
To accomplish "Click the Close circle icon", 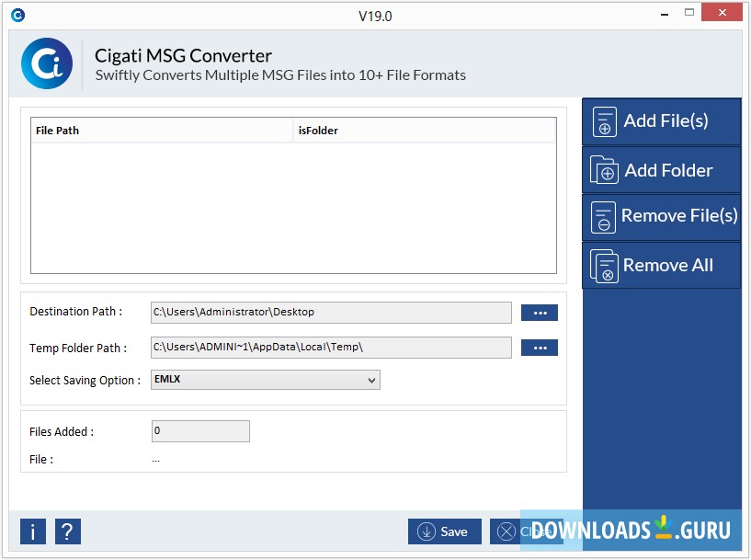I will click(506, 531).
